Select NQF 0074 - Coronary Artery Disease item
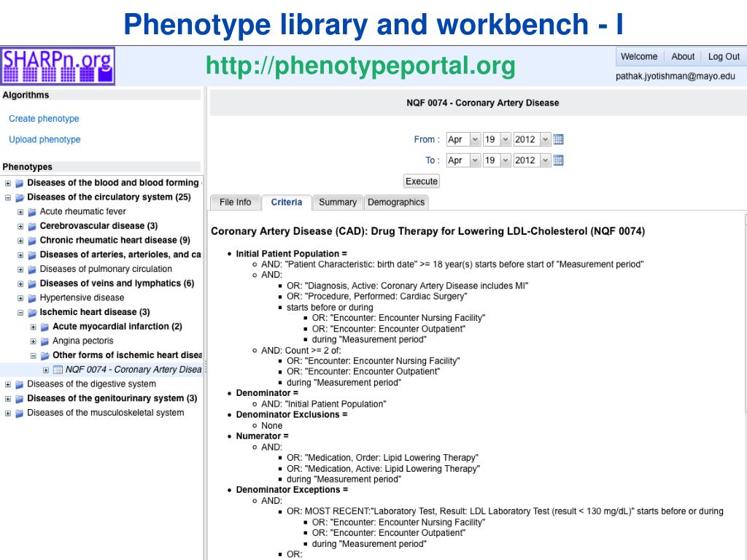This screenshot has height=560, width=747. (133, 370)
